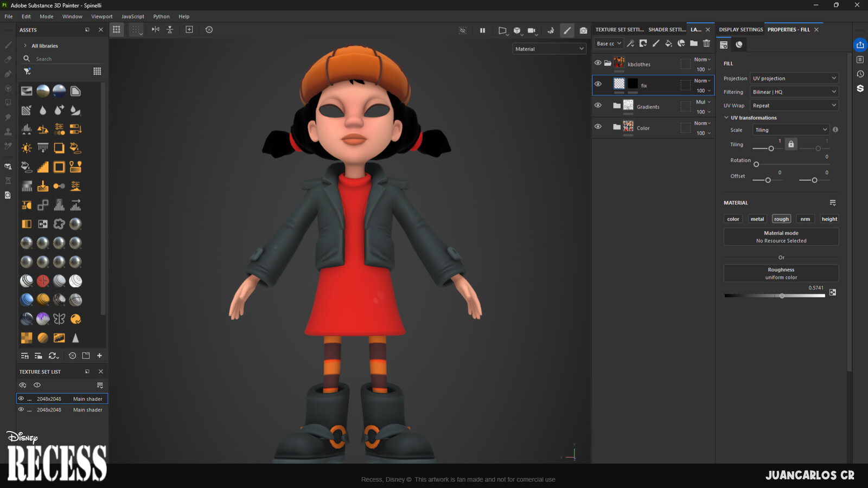Click the blue export share icon
Image resolution: width=868 pixels, height=488 pixels.
click(860, 45)
